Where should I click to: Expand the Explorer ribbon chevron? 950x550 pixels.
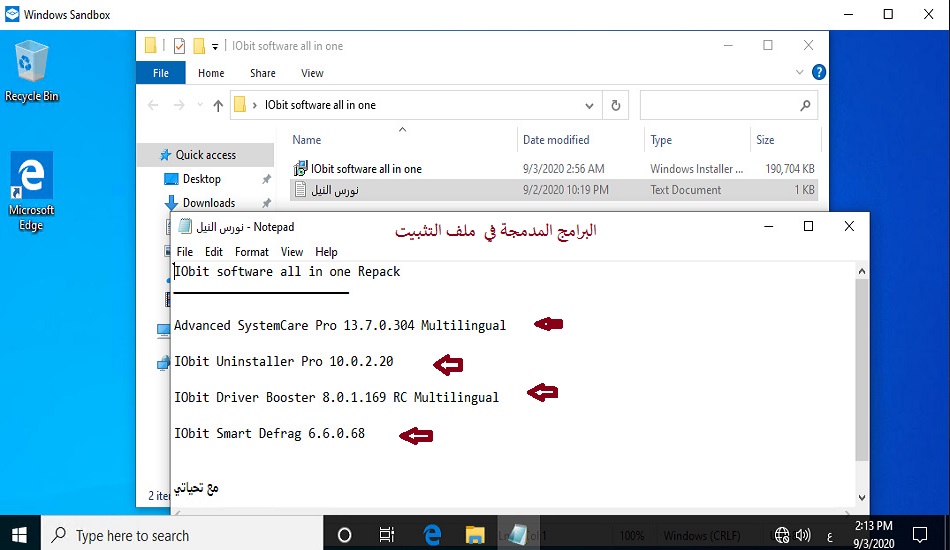(x=799, y=72)
